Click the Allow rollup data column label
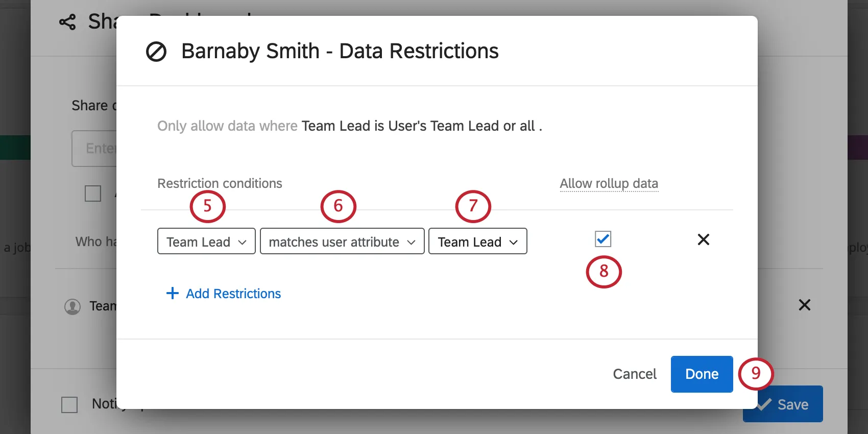Screen dimensions: 868x434 click(609, 183)
